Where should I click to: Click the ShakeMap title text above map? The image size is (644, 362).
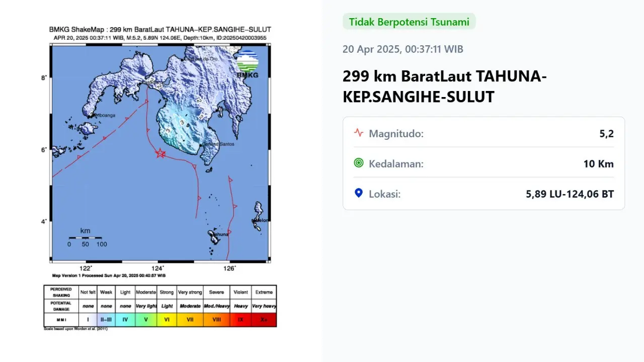[160, 30]
